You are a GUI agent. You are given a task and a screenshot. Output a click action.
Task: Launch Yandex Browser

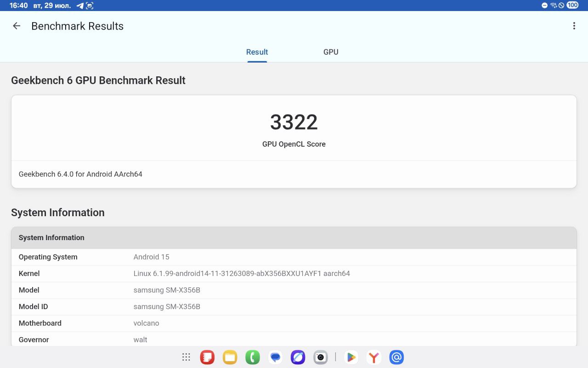click(x=373, y=357)
